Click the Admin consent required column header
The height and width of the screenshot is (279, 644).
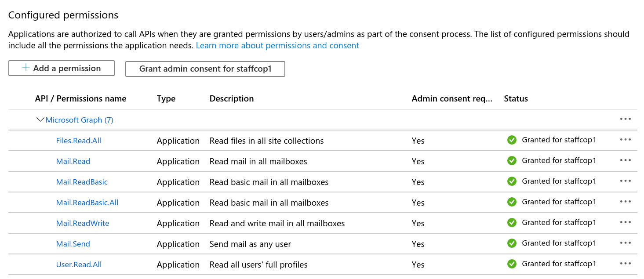pos(452,99)
